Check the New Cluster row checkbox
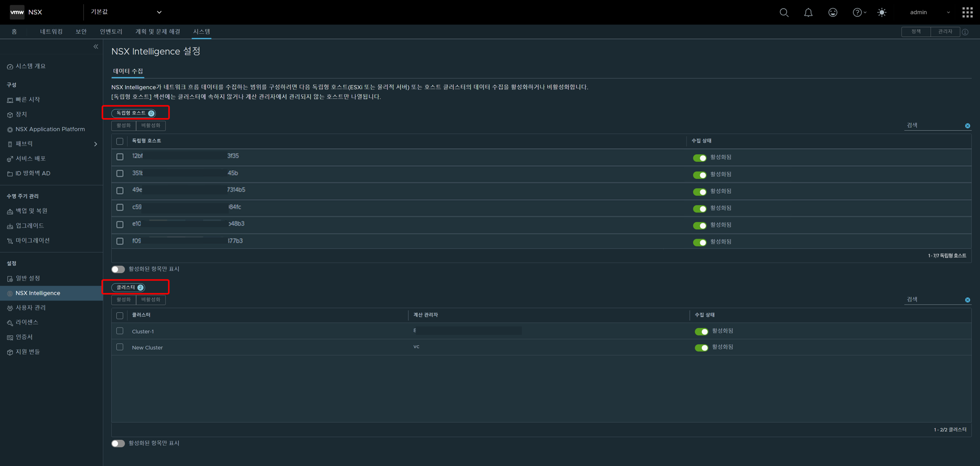The width and height of the screenshot is (980, 466). (120, 347)
